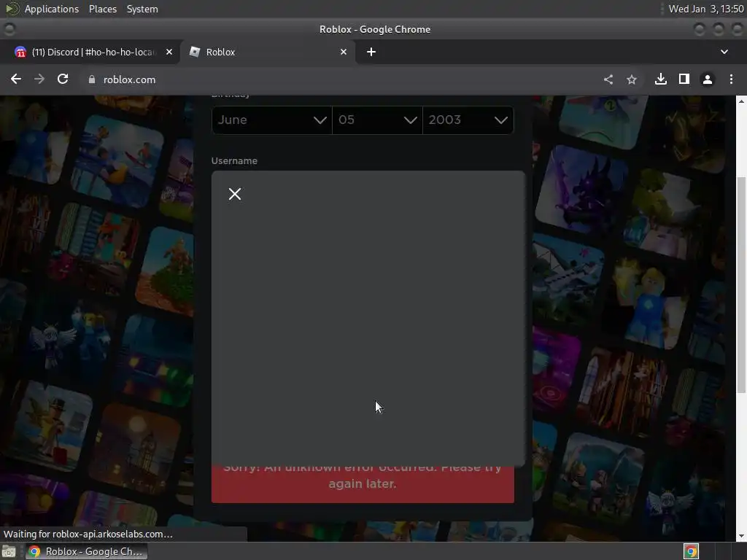Share this page via share icon
The width and height of the screenshot is (747, 560).
tap(608, 79)
